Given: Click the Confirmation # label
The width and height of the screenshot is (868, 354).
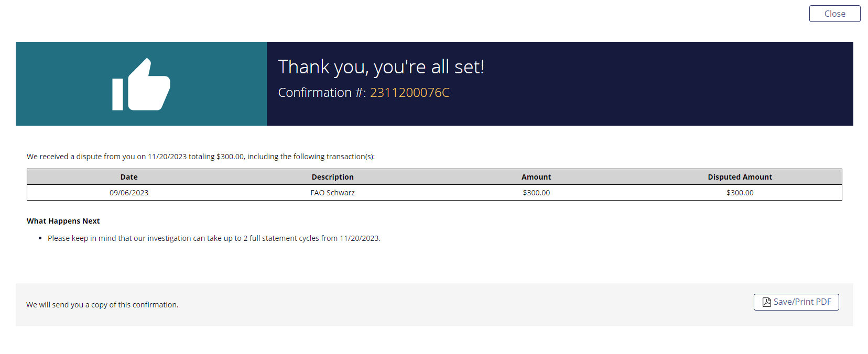Looking at the screenshot, I should (322, 93).
